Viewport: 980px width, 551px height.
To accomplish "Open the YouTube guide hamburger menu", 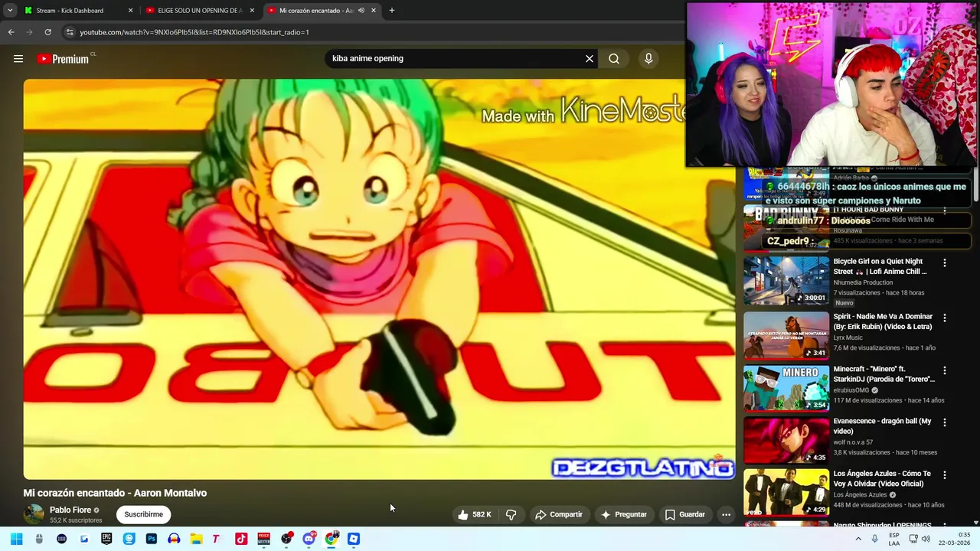I will 18,59.
